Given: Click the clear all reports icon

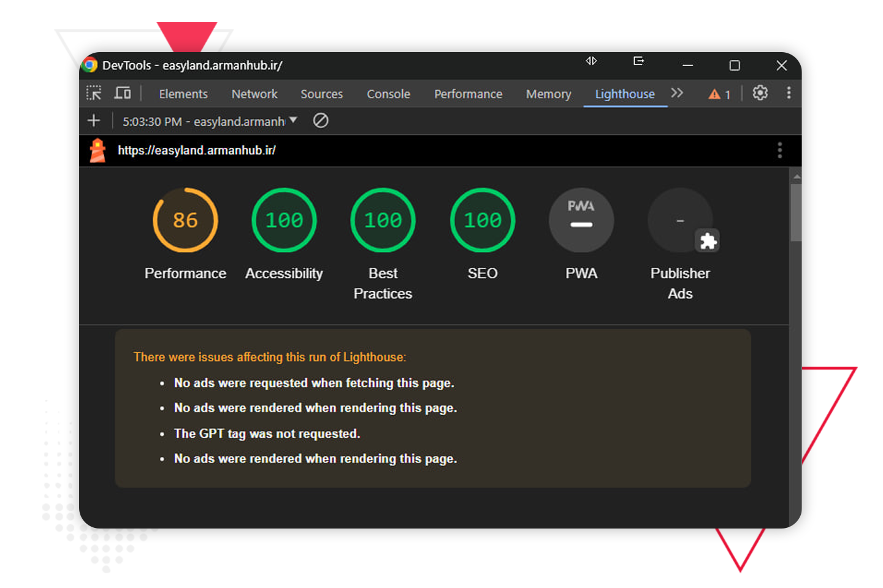Looking at the screenshot, I should click(321, 121).
